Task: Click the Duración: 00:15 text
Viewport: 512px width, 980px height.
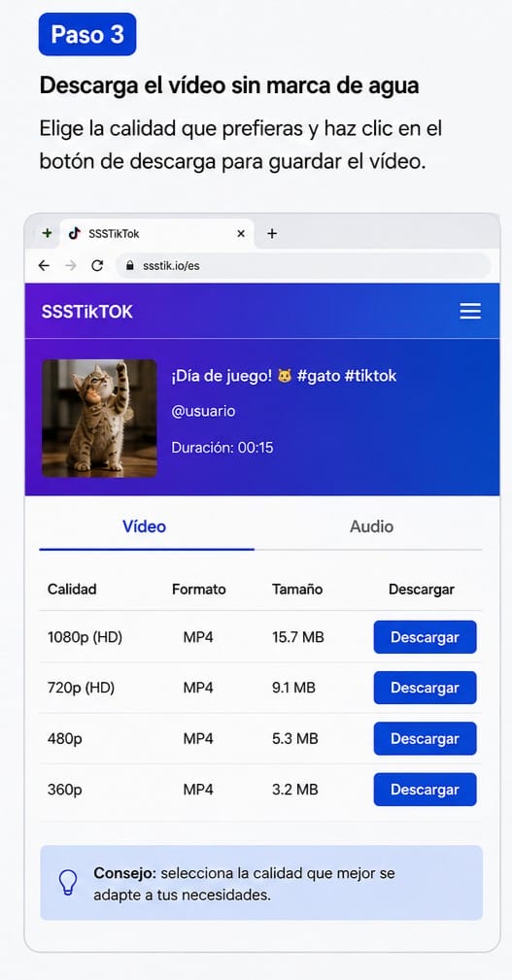Action: tap(222, 448)
